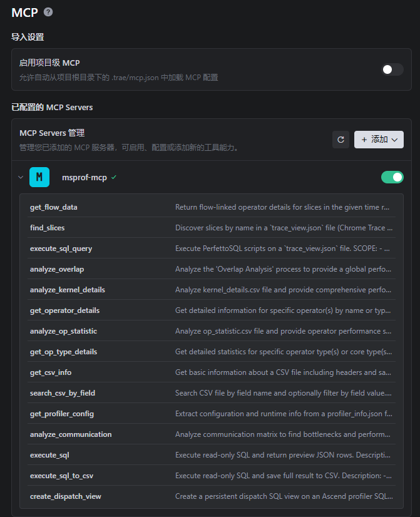Disable the msprof-mcp server toggle

click(392, 177)
